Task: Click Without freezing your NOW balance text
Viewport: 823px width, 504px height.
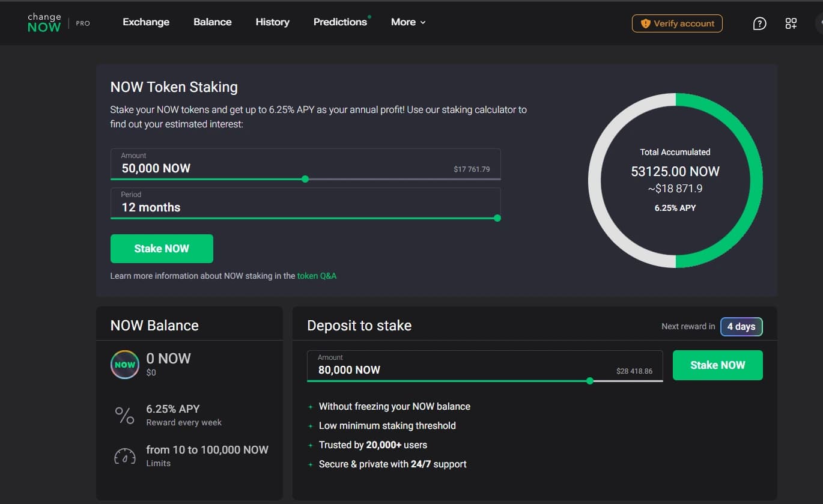Action: click(395, 407)
